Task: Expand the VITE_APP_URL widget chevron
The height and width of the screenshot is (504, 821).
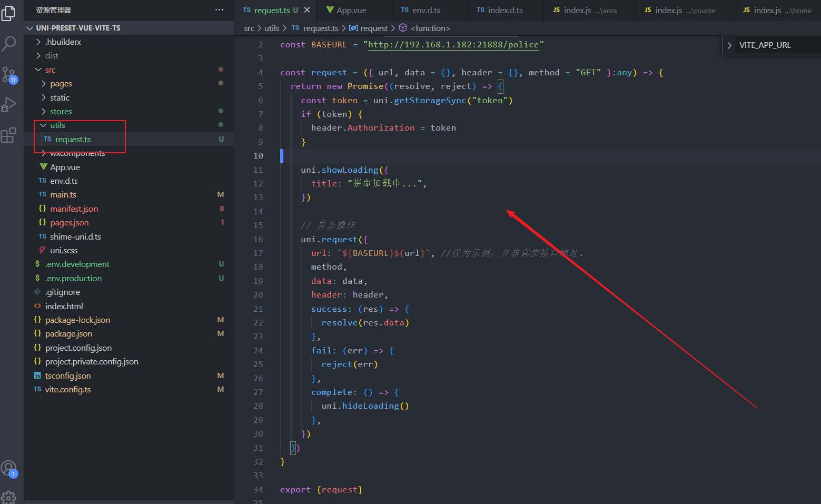Action: tap(729, 45)
